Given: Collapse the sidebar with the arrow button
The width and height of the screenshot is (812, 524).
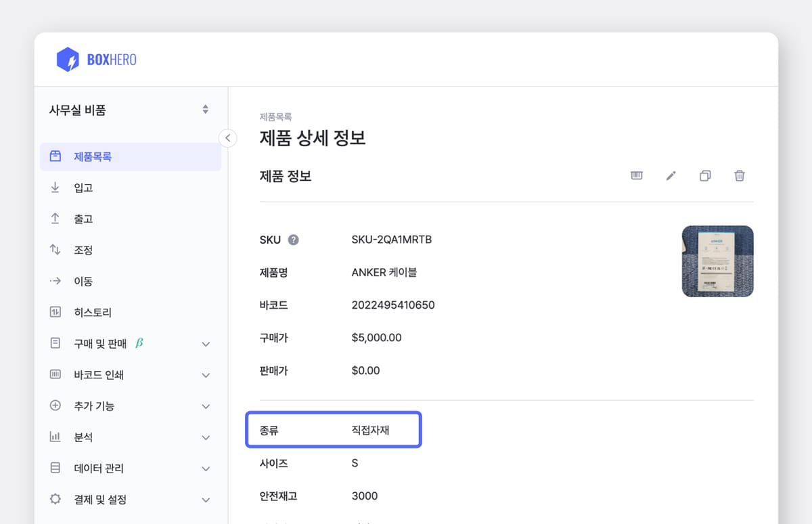Looking at the screenshot, I should (x=228, y=137).
